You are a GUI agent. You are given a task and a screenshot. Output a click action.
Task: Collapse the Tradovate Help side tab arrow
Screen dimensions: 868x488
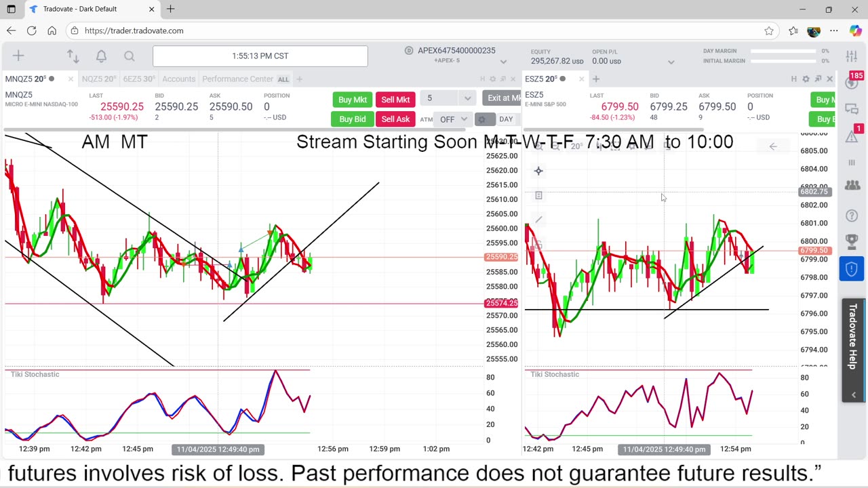coord(853,394)
